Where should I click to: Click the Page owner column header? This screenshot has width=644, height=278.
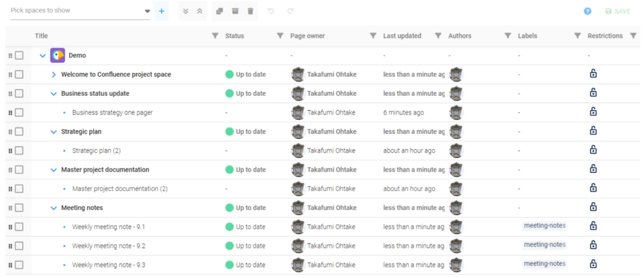(x=308, y=36)
